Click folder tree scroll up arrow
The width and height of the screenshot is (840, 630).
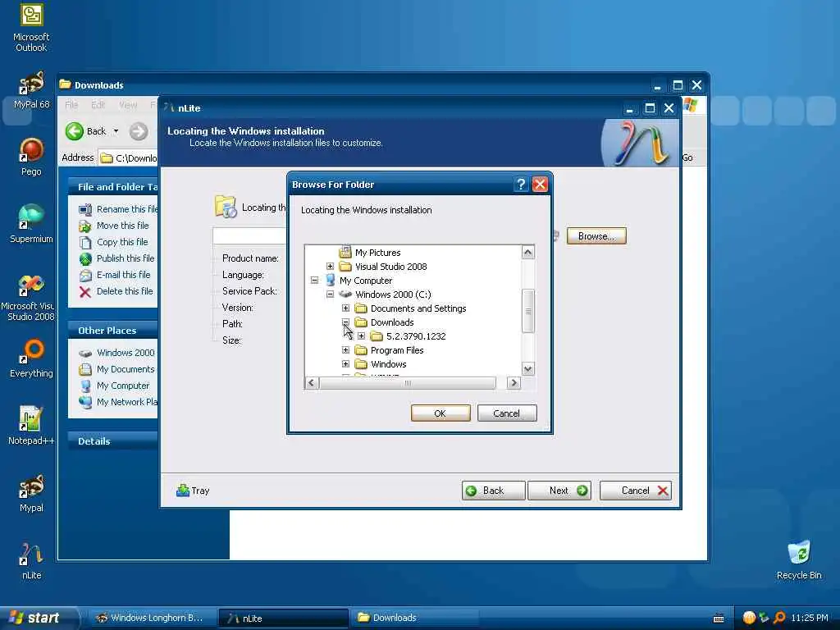(x=527, y=253)
